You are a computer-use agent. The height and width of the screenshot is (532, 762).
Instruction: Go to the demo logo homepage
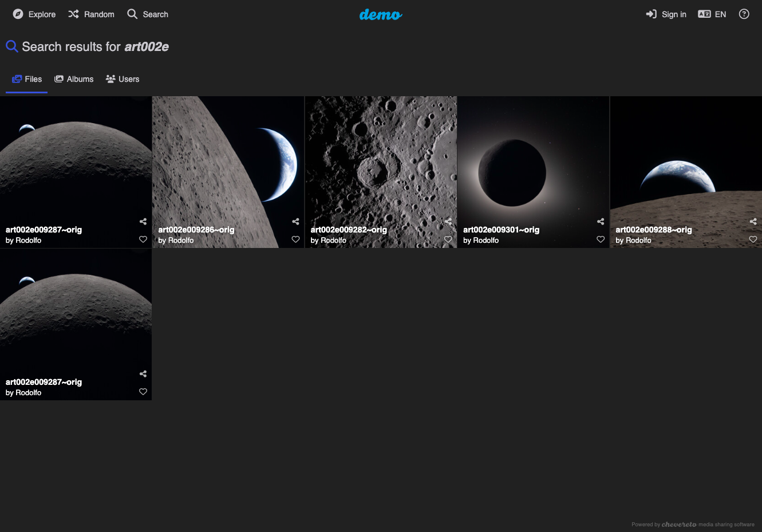point(381,14)
